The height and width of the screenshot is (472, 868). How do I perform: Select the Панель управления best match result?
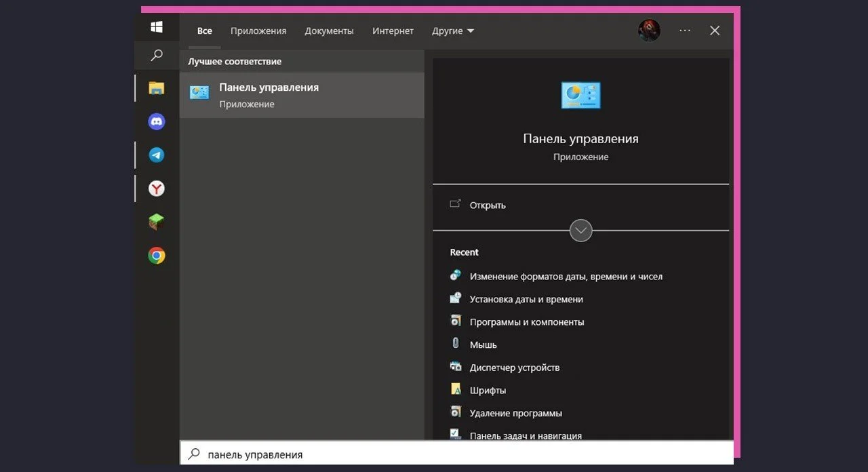(x=302, y=95)
